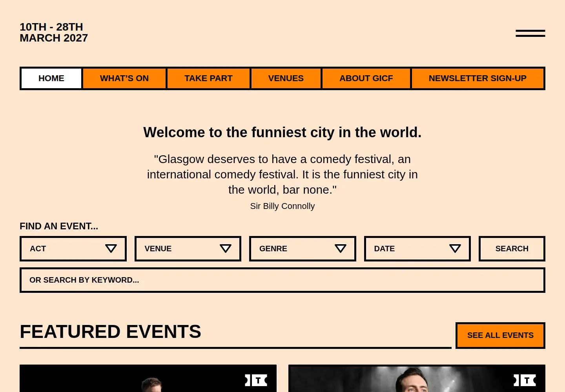Select Take Part in navigation
This screenshot has height=392, width=565.
(x=208, y=78)
